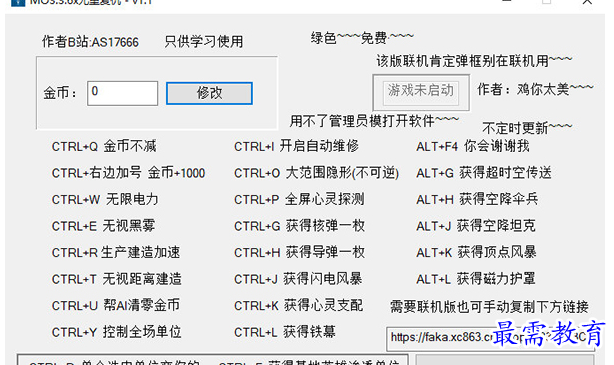
Task: Click the CTRL+P 全屏心灵探测 entry
Action: click(x=299, y=199)
